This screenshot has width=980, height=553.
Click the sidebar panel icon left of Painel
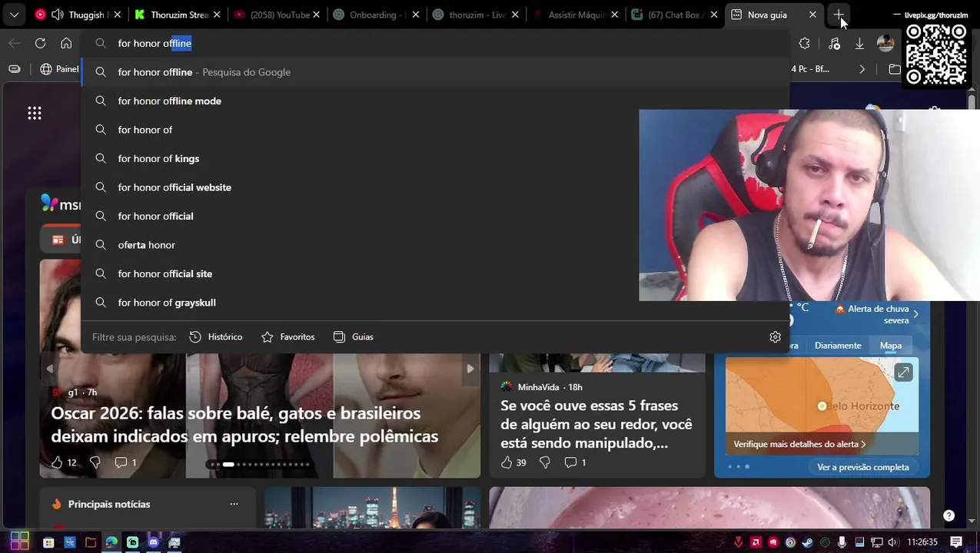pos(14,69)
